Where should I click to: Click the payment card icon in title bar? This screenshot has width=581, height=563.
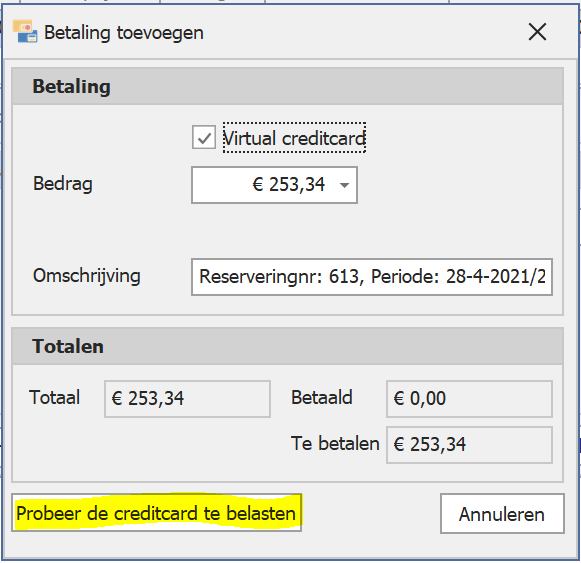click(25, 32)
